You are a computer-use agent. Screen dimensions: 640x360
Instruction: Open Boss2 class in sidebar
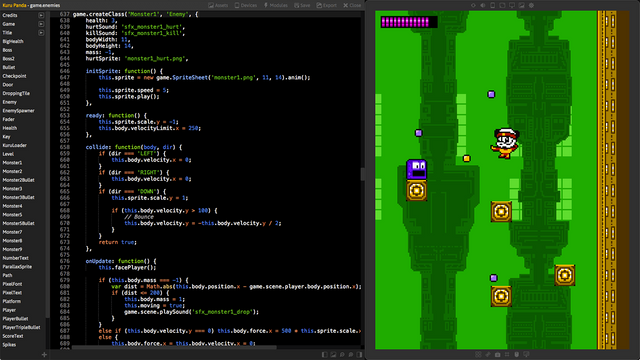pyautogui.click(x=9, y=59)
